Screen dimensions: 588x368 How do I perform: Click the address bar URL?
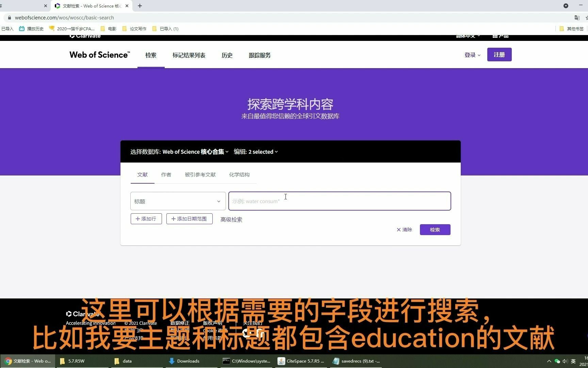point(64,18)
